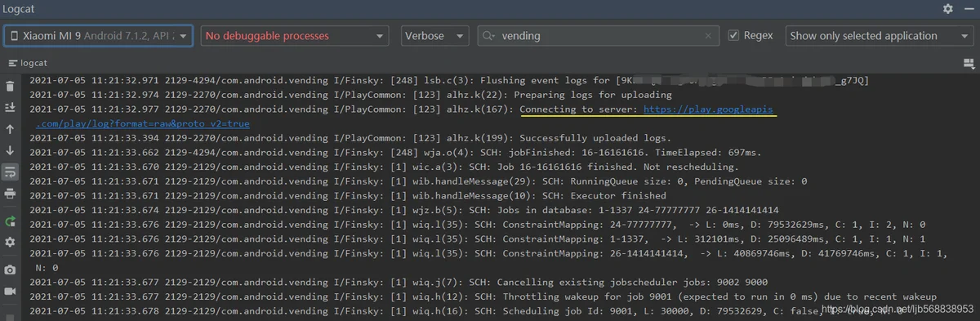Open the .com/play/log?format=raw link continuation
The width and height of the screenshot is (980, 321).
coord(143,123)
